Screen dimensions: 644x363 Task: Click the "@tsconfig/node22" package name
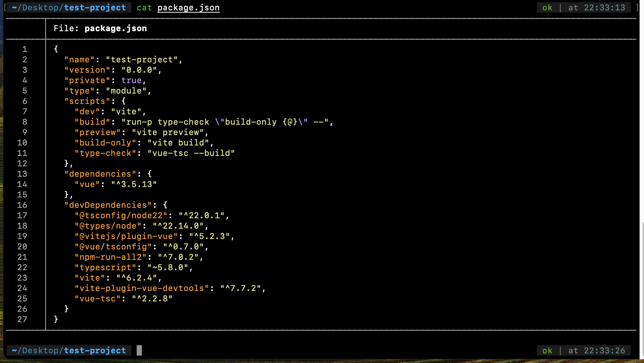point(121,216)
